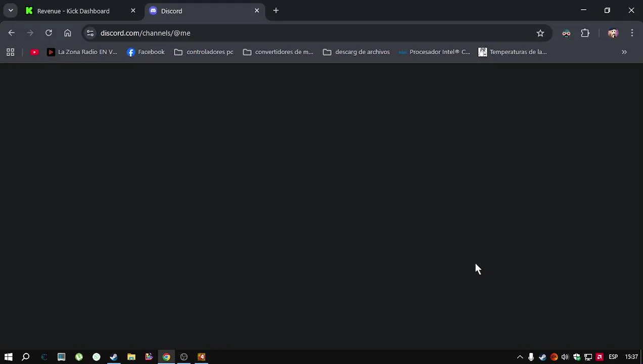The width and height of the screenshot is (643, 364).
Task: Open the Facebook bookmark
Action: pos(146,52)
